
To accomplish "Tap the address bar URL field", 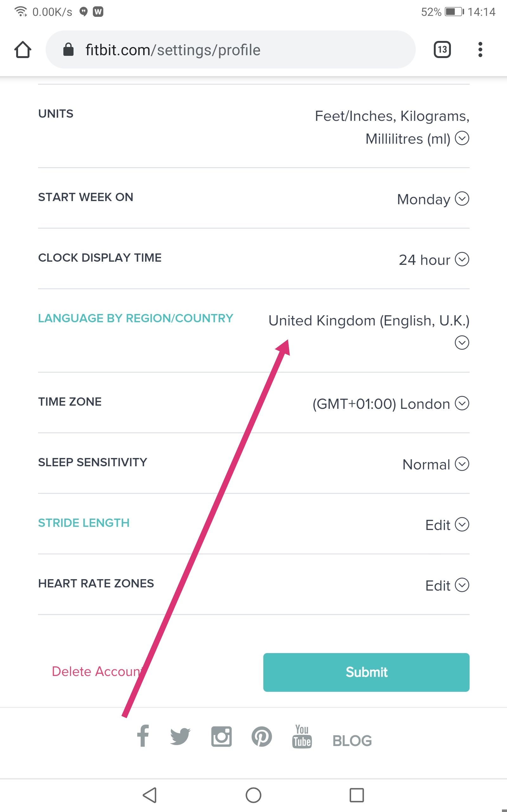I will click(235, 50).
